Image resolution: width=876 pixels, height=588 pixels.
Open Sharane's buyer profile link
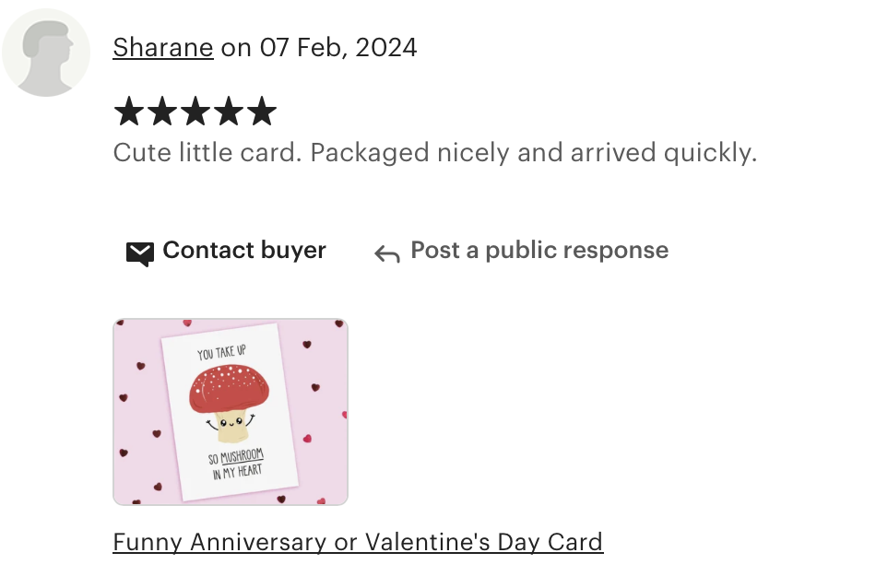tap(163, 48)
